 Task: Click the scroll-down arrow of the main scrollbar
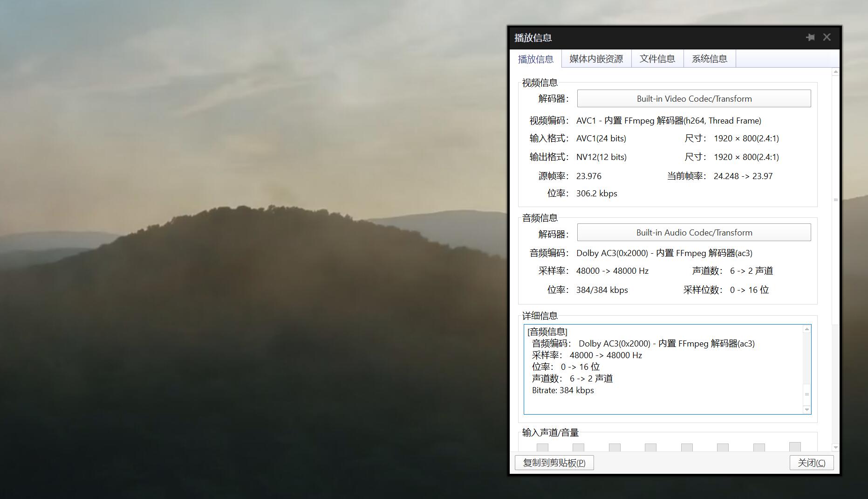tap(835, 446)
